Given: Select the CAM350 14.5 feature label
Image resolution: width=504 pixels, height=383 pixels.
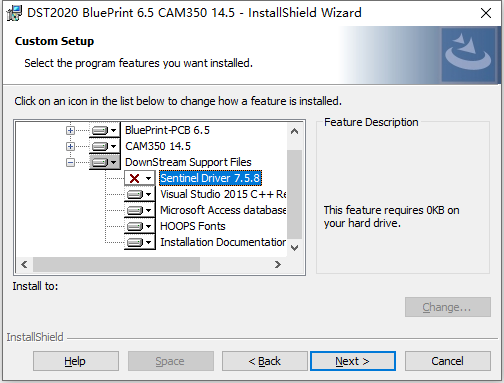Looking at the screenshot, I should [158, 146].
